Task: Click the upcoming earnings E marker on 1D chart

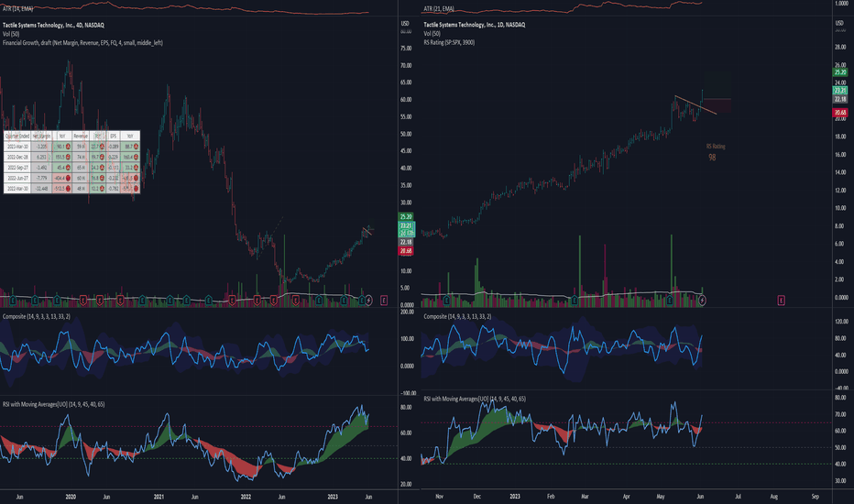Action: click(x=782, y=301)
